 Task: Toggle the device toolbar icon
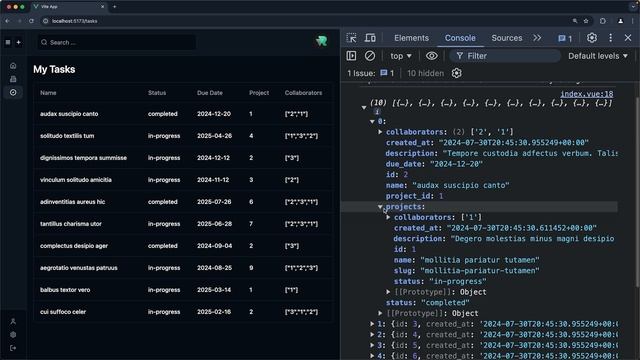370,38
